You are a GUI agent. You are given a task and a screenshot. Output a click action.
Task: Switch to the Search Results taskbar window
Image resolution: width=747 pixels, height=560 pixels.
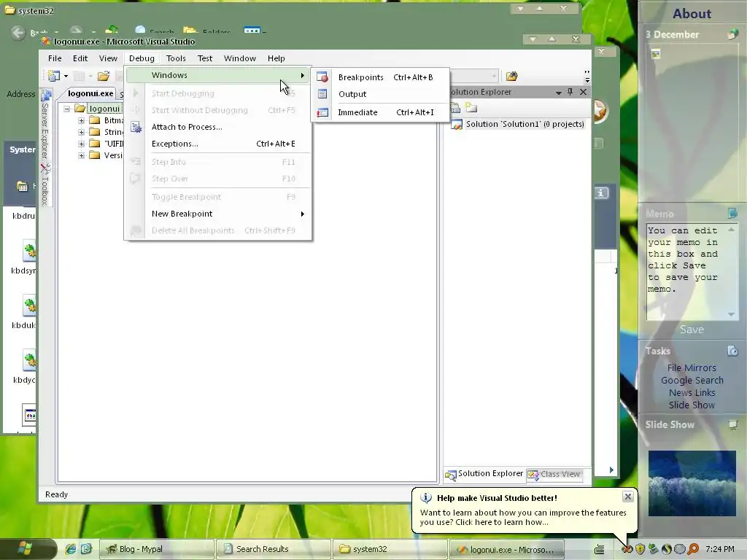point(273,549)
